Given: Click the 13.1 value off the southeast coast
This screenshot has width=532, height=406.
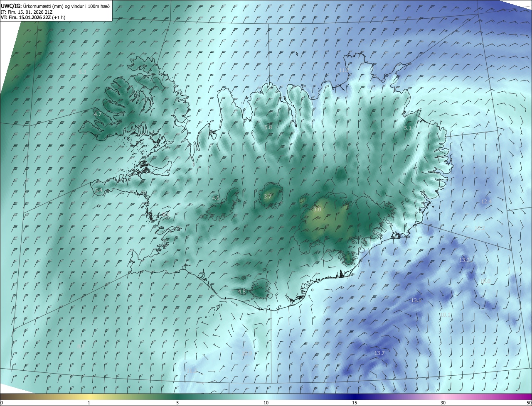Looking at the screenshot, I should click(416, 301).
